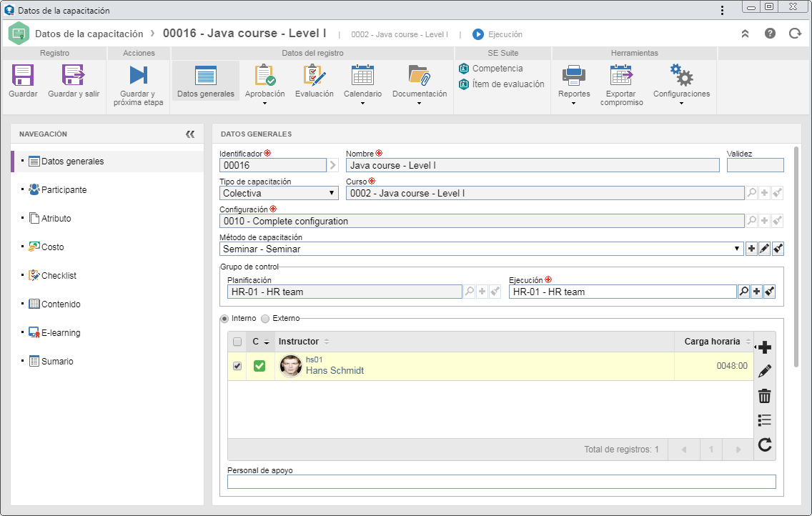Click green check in Hans Schmidt row
This screenshot has height=516, width=812.
pyautogui.click(x=259, y=366)
